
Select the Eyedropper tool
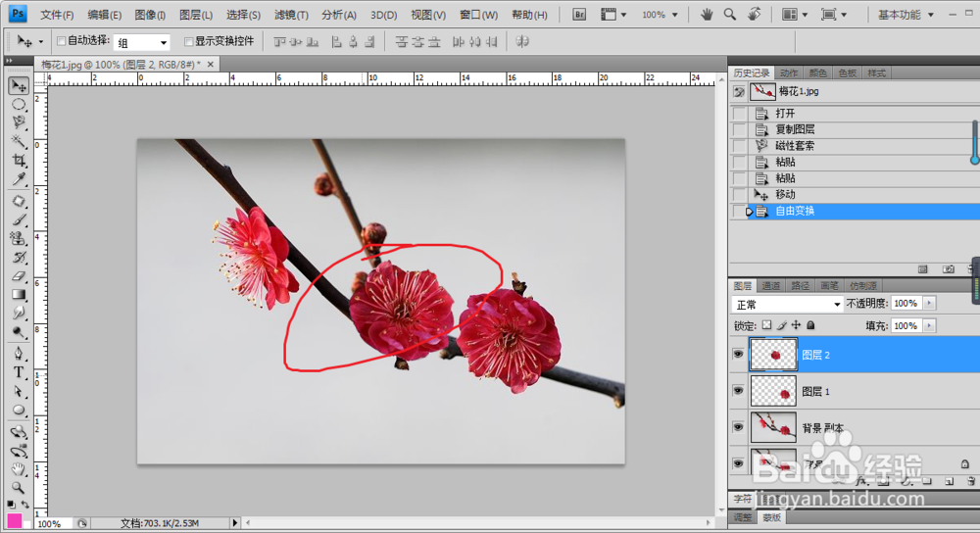[x=19, y=180]
